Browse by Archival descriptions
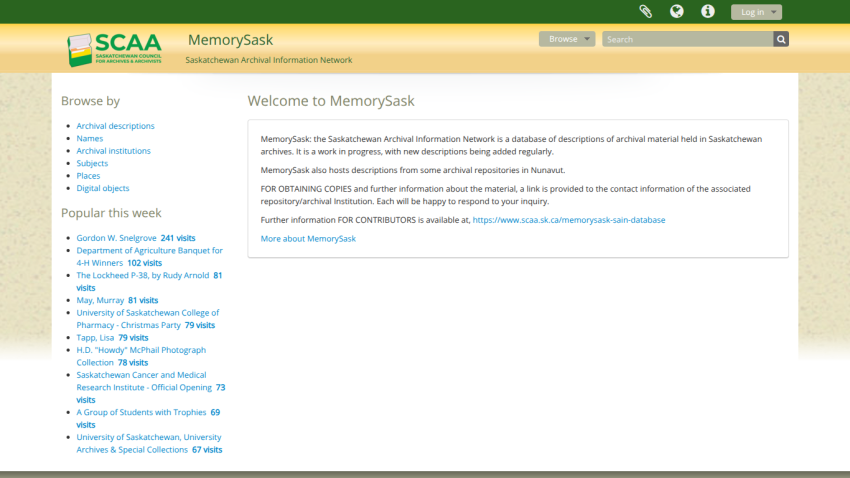 point(115,126)
